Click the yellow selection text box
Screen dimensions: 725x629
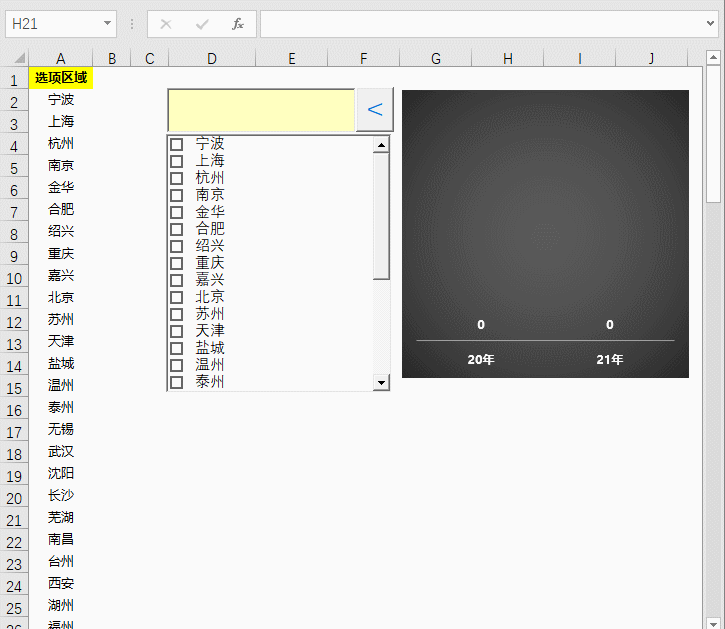(x=261, y=110)
